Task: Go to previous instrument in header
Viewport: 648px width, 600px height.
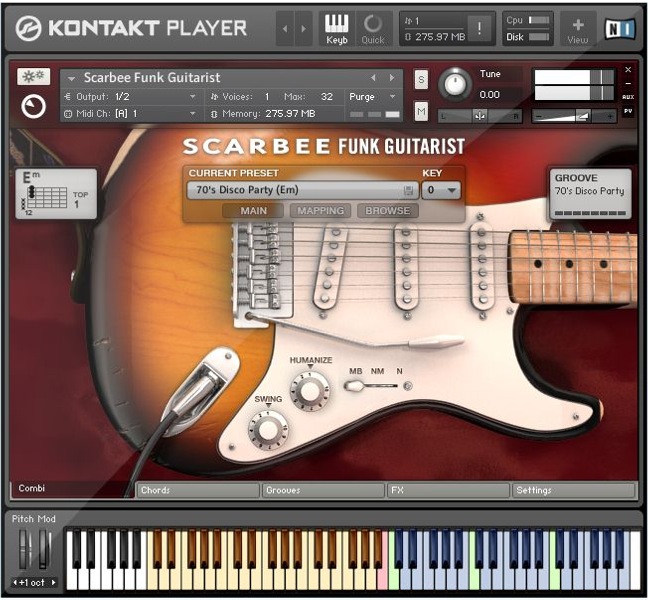Action: click(x=285, y=29)
